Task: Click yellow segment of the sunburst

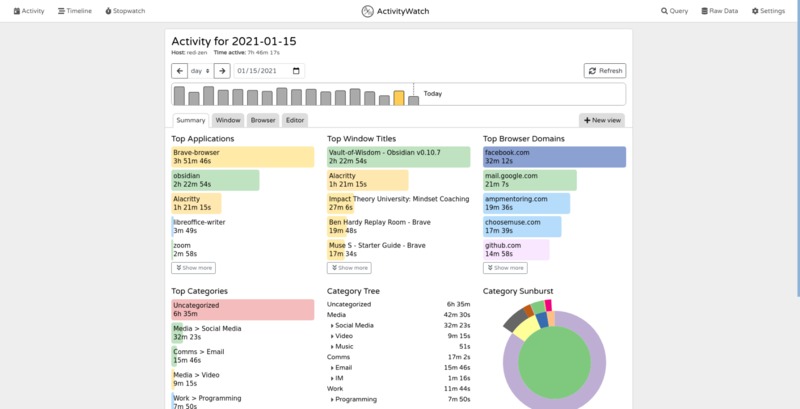Action: click(526, 329)
